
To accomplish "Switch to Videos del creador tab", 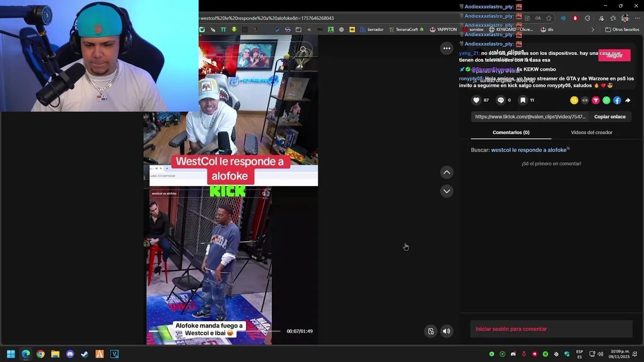I will click(x=592, y=132).
